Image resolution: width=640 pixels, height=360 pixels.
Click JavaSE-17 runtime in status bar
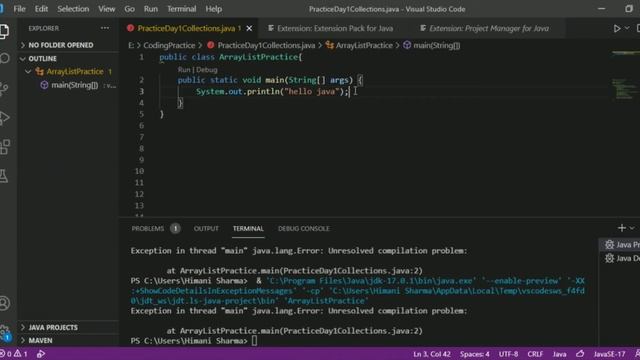[x=609, y=354]
